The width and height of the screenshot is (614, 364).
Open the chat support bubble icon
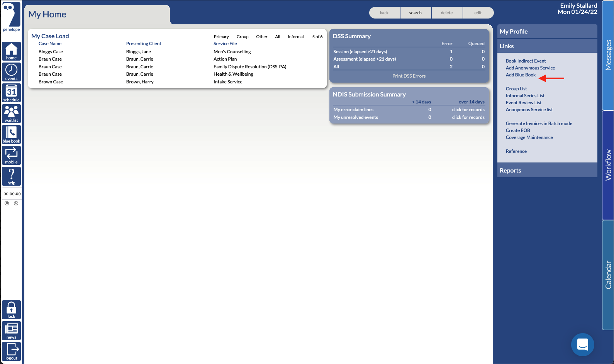point(582,344)
